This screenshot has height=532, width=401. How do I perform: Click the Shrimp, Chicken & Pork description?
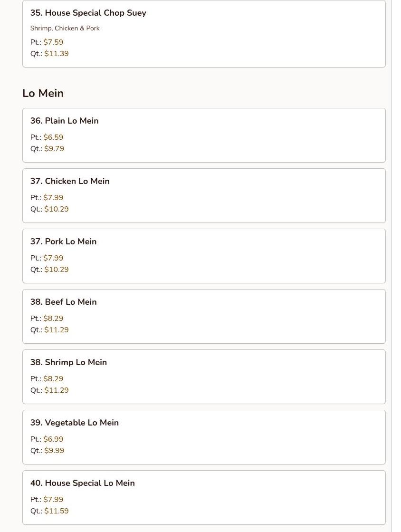pyautogui.click(x=65, y=29)
